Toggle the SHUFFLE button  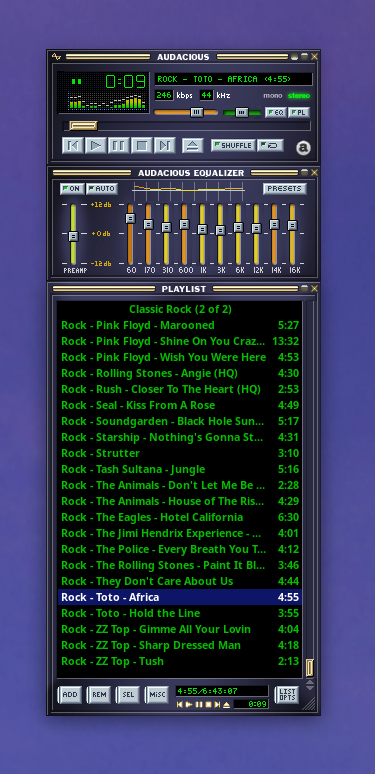[233, 146]
